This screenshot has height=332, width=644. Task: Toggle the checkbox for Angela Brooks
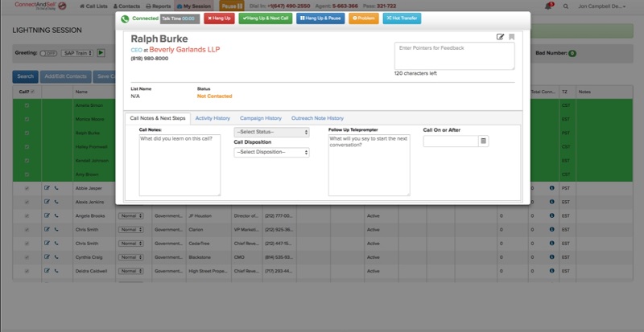coord(27,215)
